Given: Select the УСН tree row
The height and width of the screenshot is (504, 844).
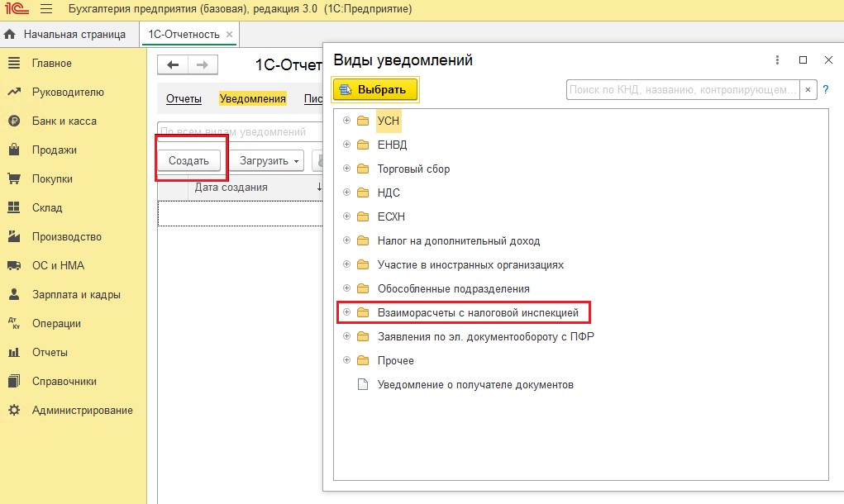Looking at the screenshot, I should [581, 121].
